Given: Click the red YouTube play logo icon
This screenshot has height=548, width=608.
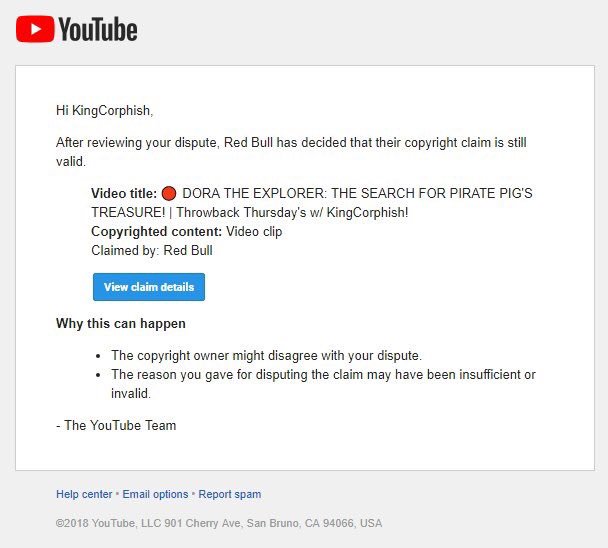Looking at the screenshot, I should 35,29.
